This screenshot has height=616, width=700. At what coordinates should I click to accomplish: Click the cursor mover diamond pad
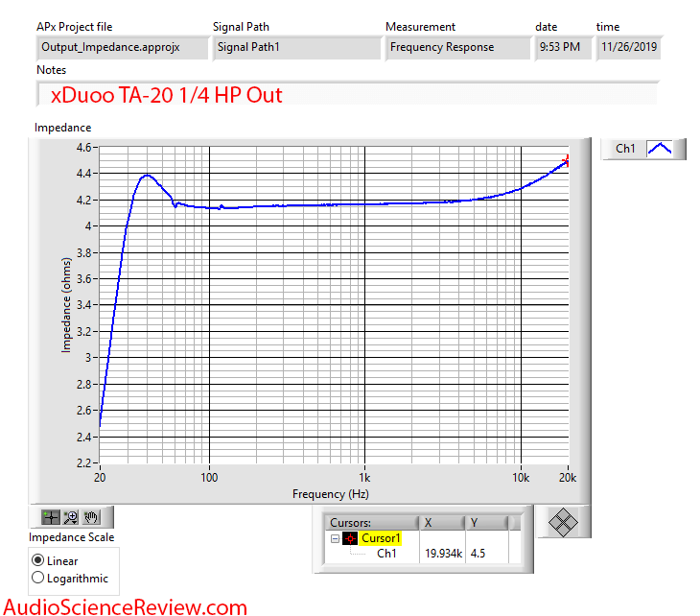pos(563,522)
